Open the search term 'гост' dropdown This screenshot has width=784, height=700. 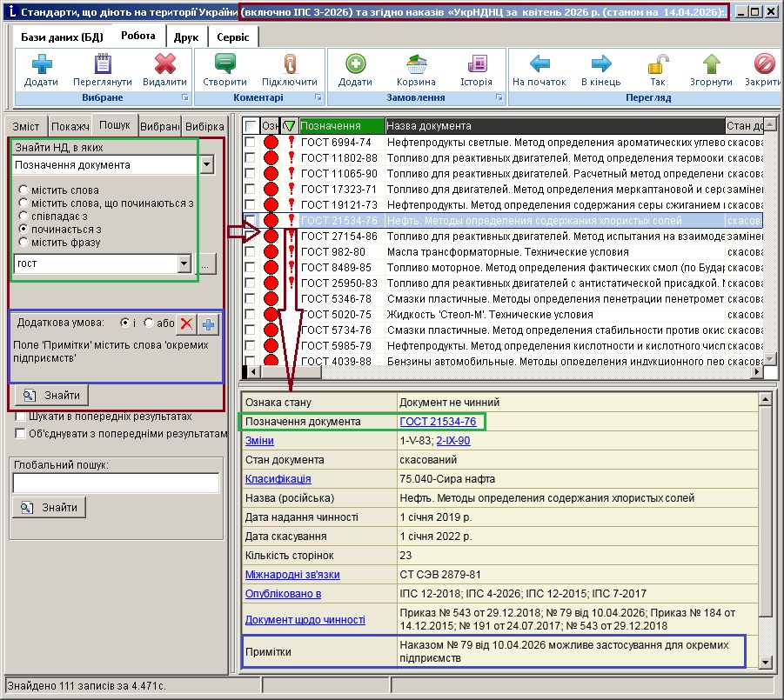coord(183,263)
